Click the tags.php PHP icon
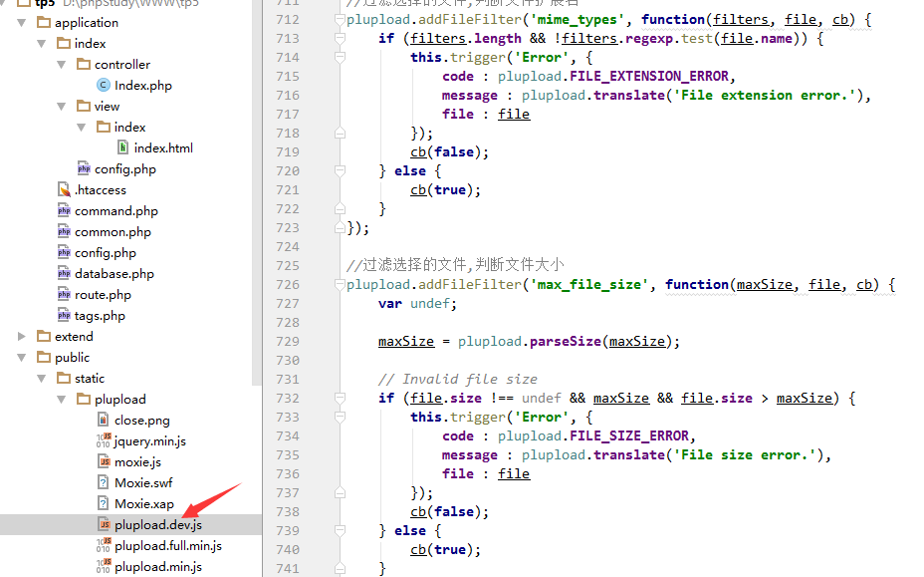This screenshot has width=924, height=577. pos(64,315)
